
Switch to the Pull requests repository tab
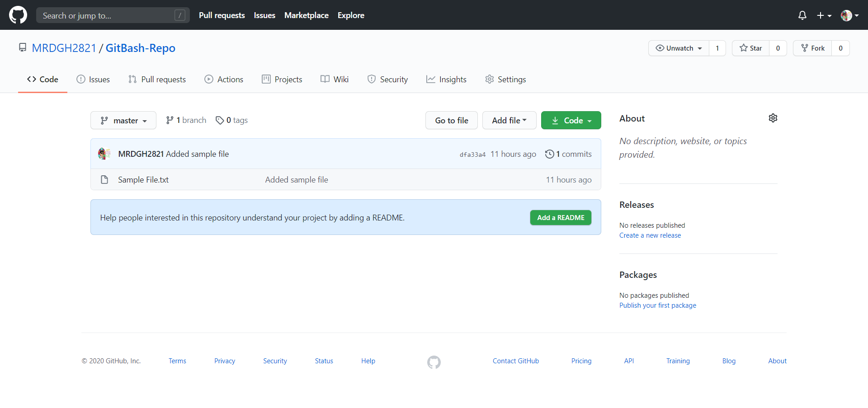(x=157, y=80)
